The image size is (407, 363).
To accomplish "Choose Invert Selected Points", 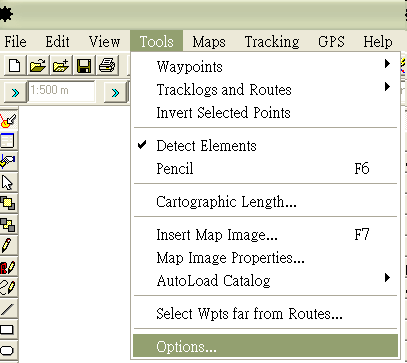I will point(266,113).
